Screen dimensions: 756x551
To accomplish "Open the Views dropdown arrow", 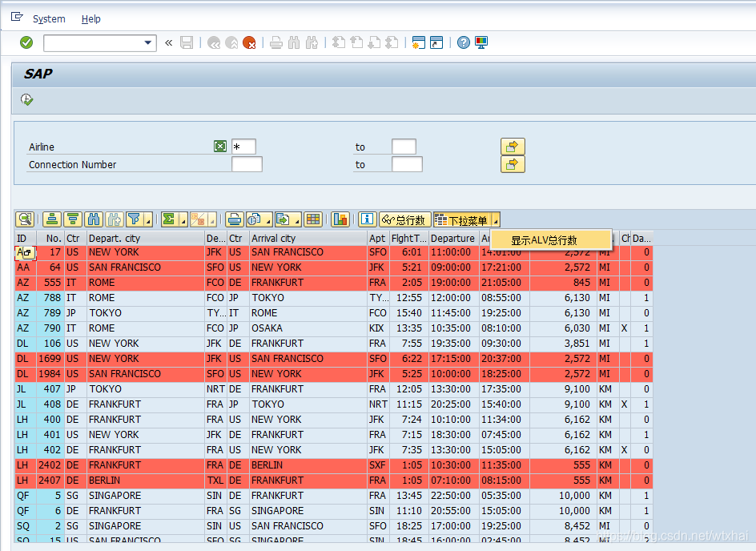I will pyautogui.click(x=268, y=220).
